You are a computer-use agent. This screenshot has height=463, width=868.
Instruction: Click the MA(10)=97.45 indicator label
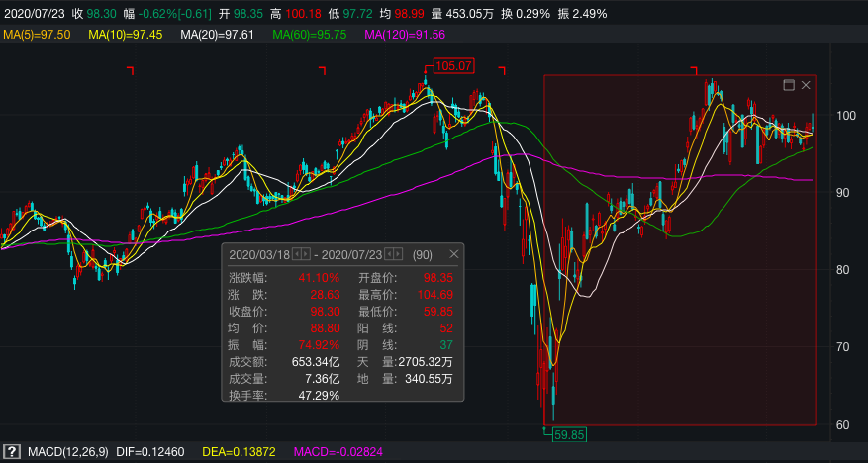126,35
